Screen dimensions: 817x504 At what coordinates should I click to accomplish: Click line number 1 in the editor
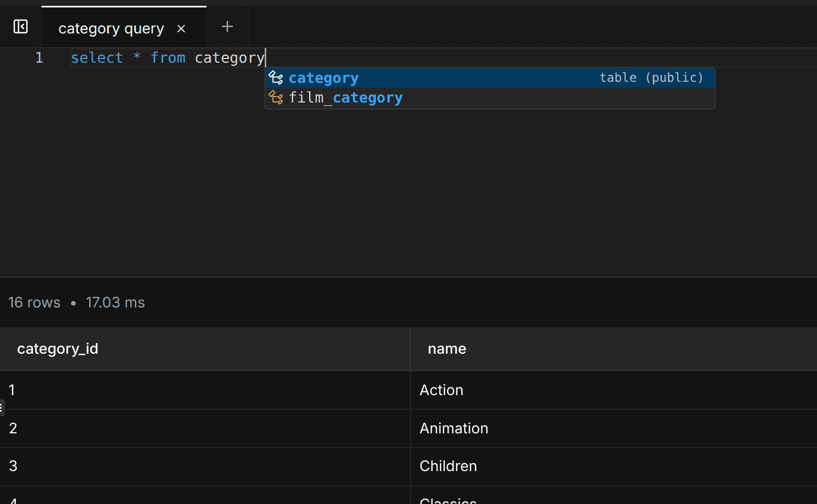pyautogui.click(x=39, y=57)
